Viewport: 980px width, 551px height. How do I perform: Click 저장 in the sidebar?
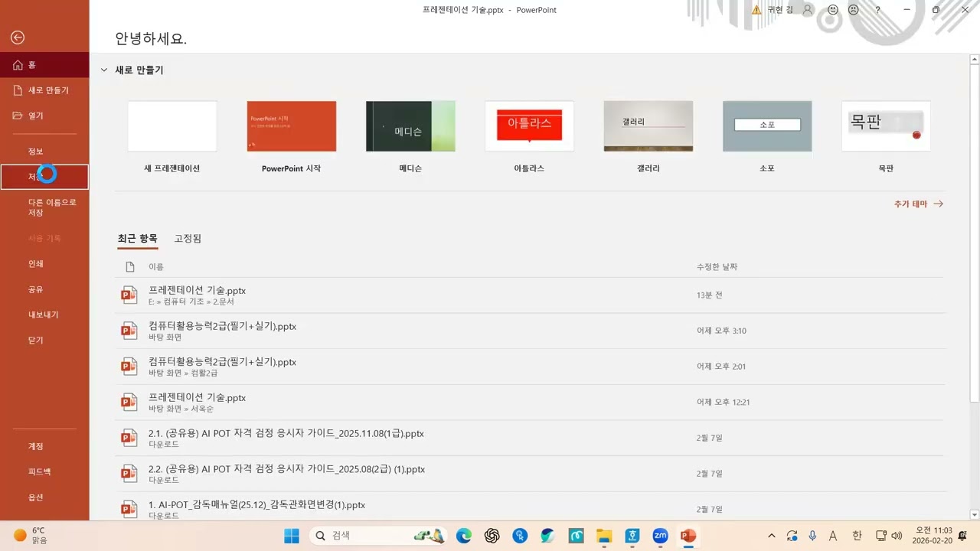point(44,177)
